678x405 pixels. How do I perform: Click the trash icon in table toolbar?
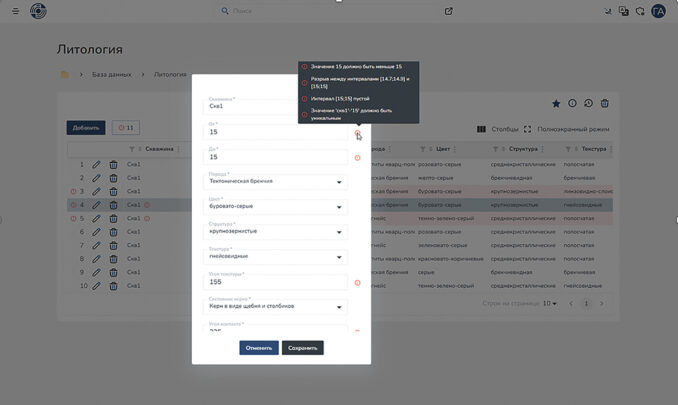coord(605,103)
